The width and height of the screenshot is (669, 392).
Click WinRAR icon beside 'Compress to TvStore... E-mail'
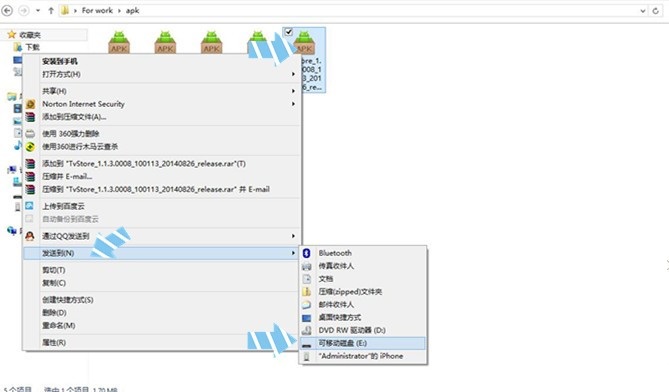[30, 189]
